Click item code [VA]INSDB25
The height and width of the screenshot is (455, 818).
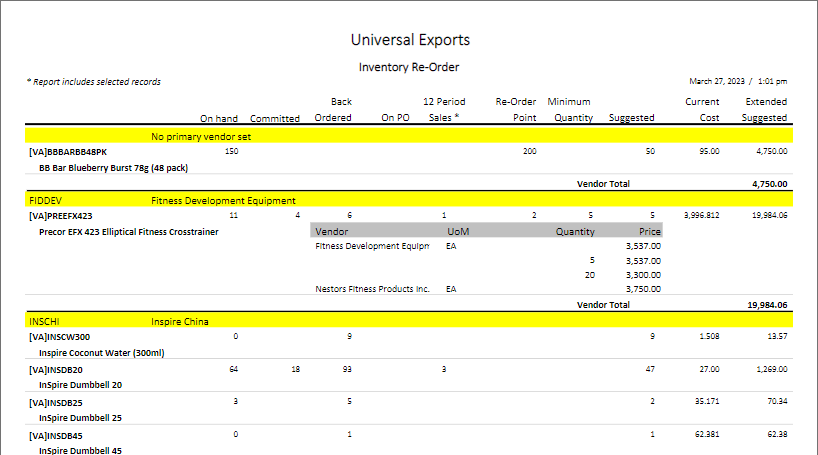[55, 403]
